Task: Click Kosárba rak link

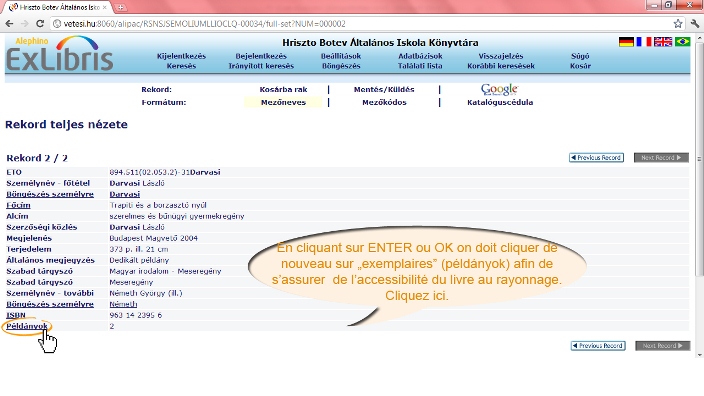Action: click(283, 89)
